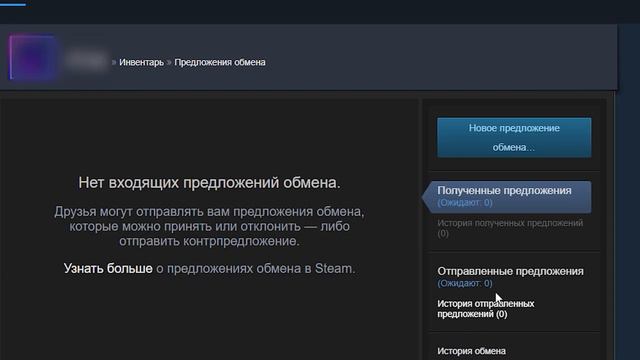
Task: Open the Предложения обмена breadcrumb link
Action: coord(220,62)
